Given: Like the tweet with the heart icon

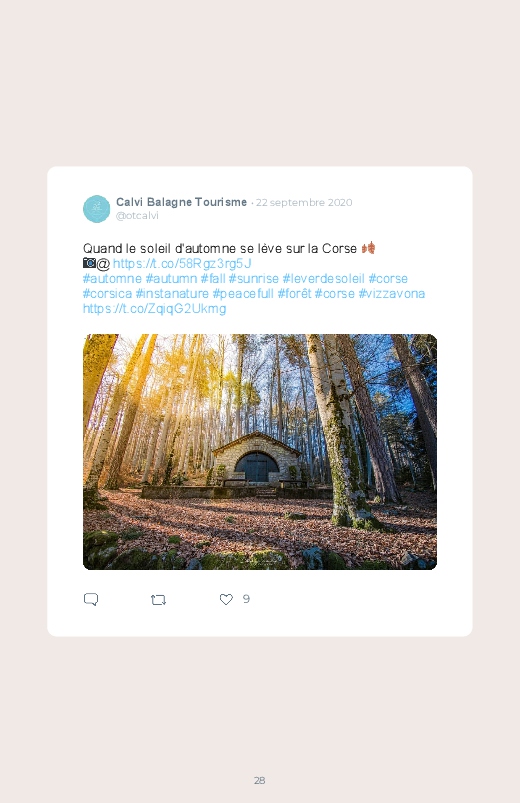Looking at the screenshot, I should [x=226, y=599].
